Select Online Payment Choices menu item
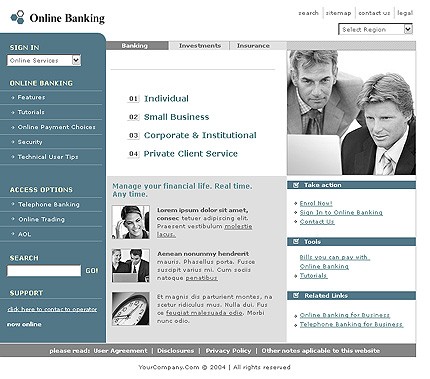The image size is (430, 379). tap(56, 127)
